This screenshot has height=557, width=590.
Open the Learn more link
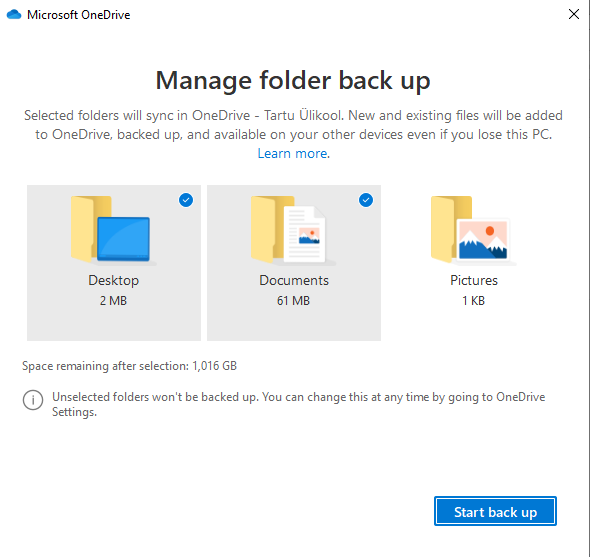pos(292,154)
